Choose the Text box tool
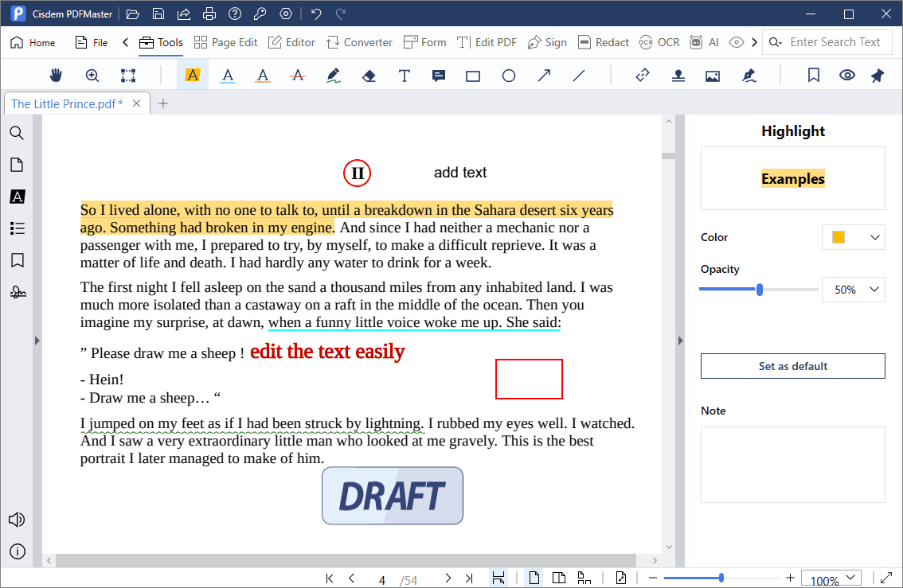 click(x=405, y=76)
